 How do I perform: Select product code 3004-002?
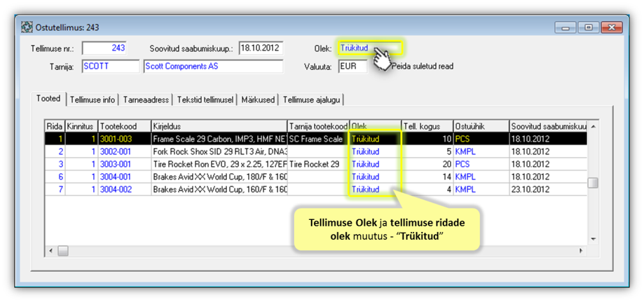coord(124,190)
